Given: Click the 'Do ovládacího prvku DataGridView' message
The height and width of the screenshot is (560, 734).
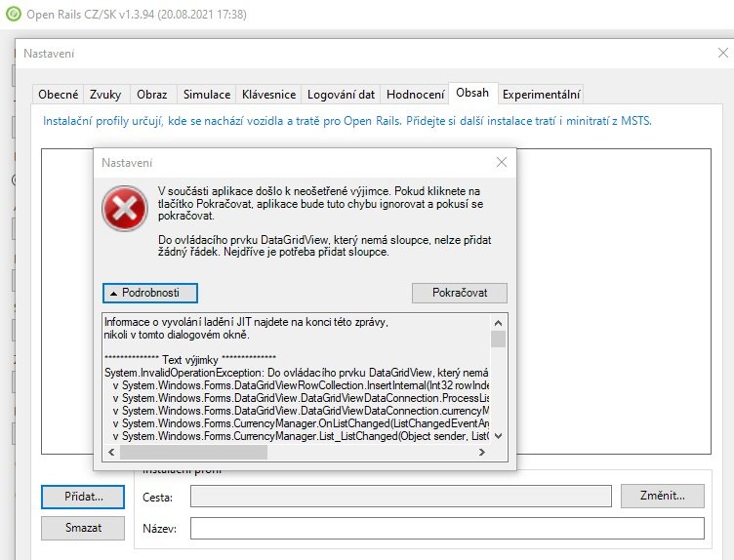Looking at the screenshot, I should point(324,246).
